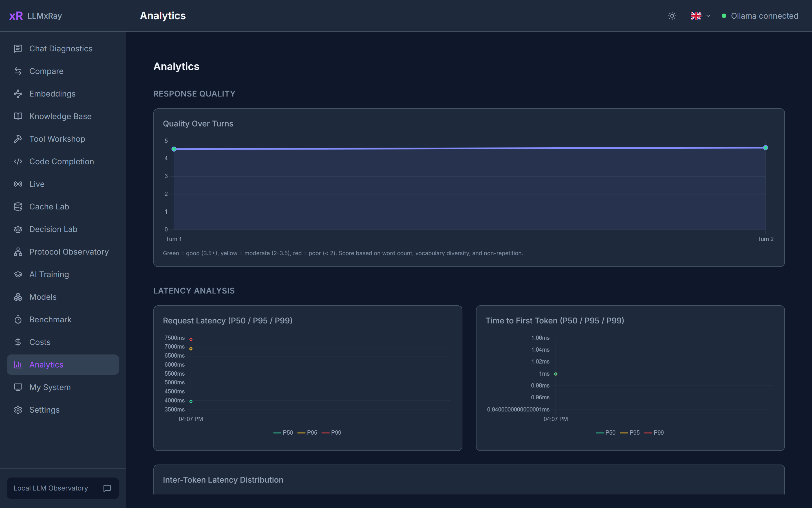The width and height of the screenshot is (812, 508).
Task: Click the Live broadcast icon
Action: tap(18, 184)
